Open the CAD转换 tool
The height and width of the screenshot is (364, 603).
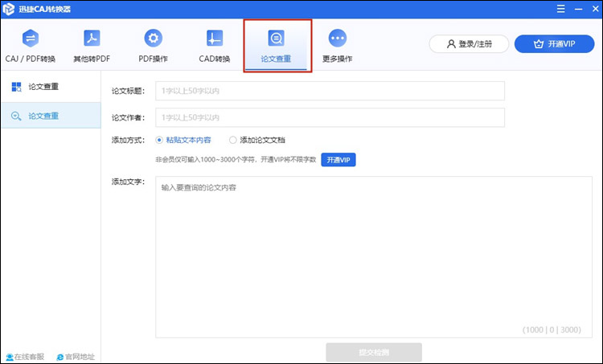(214, 45)
